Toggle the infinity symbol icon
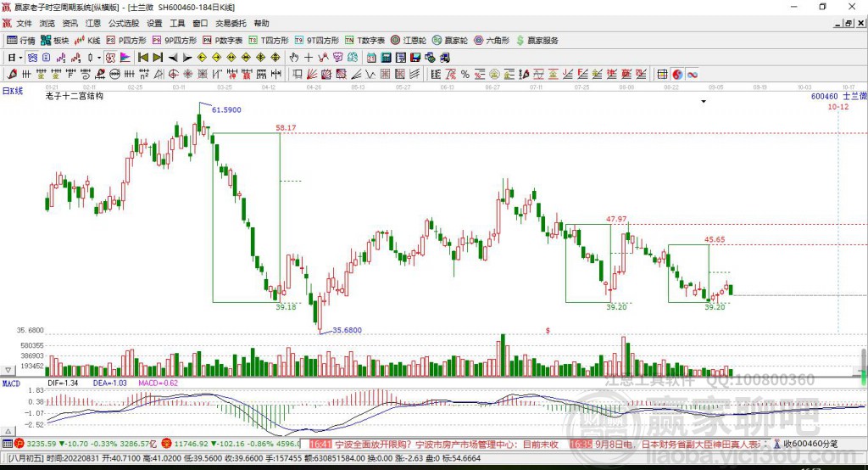 click(x=692, y=75)
